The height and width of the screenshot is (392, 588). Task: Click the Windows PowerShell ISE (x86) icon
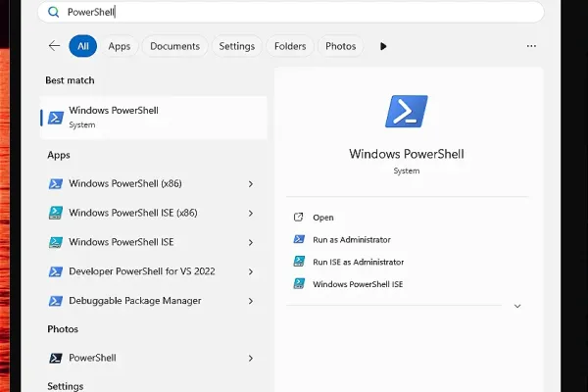56,213
